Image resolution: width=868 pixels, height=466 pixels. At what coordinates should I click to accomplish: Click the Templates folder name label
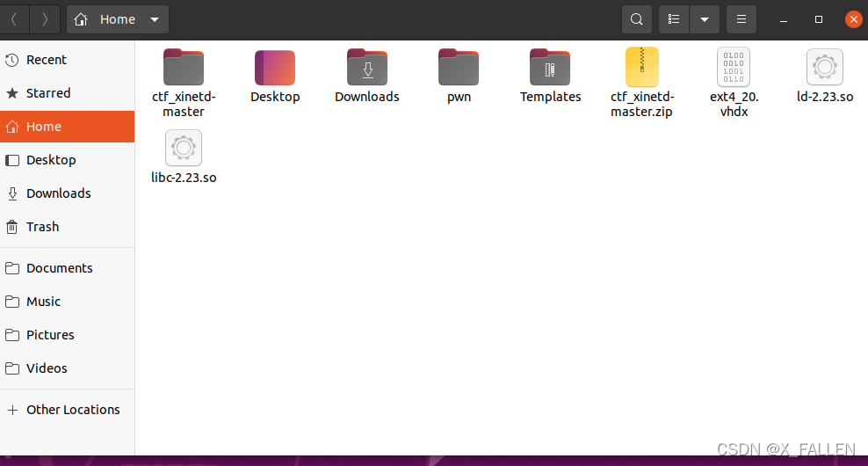click(550, 97)
